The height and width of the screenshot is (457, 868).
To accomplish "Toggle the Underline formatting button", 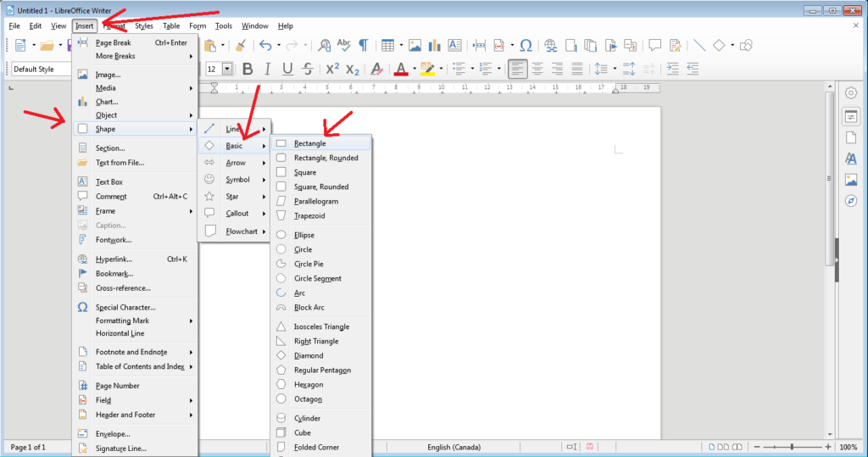I will pos(287,69).
